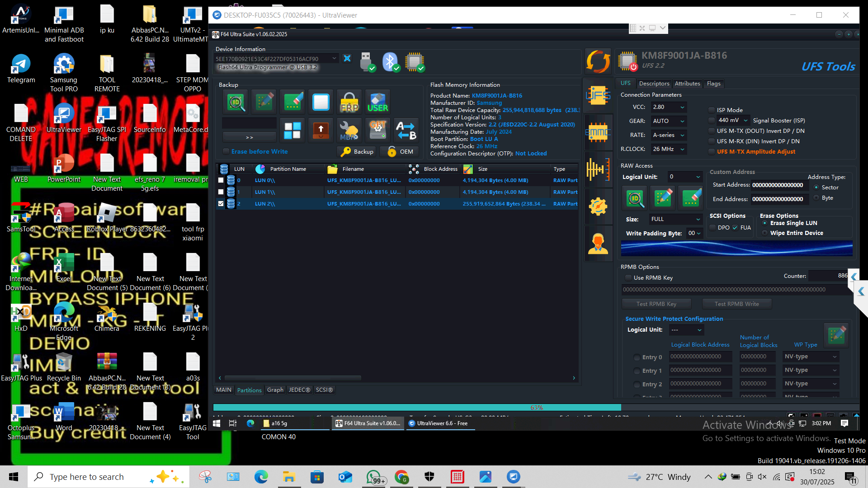Screen dimensions: 868x488
Task: Click the chip power icon beside KM8F9001JA-B816
Action: point(628,61)
